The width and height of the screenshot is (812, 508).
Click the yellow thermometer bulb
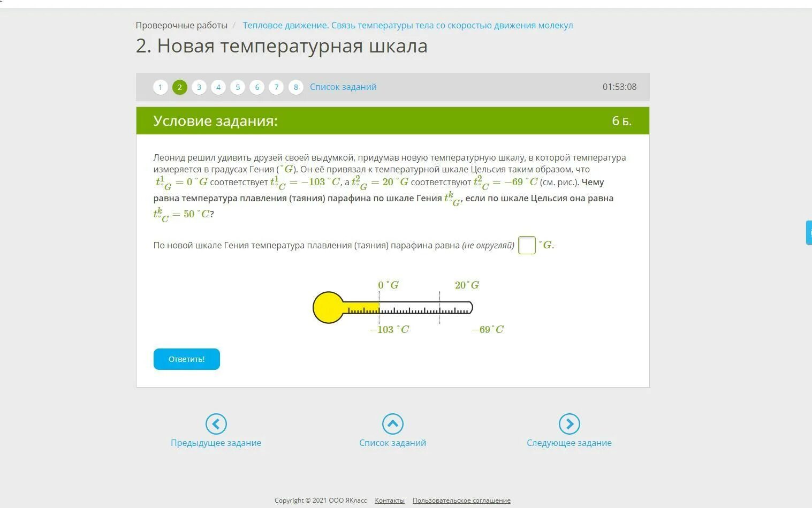328,308
